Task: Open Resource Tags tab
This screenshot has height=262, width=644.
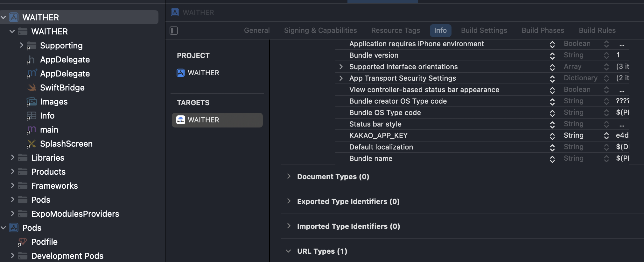Action: (x=395, y=31)
